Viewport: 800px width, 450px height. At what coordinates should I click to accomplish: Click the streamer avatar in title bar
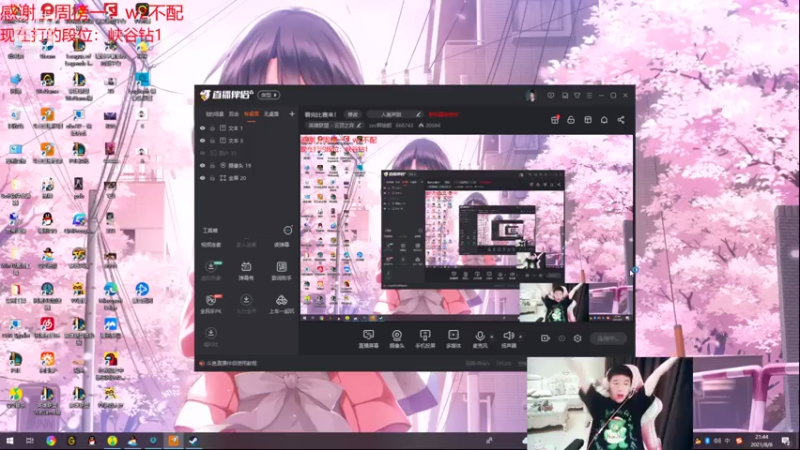pos(531,95)
